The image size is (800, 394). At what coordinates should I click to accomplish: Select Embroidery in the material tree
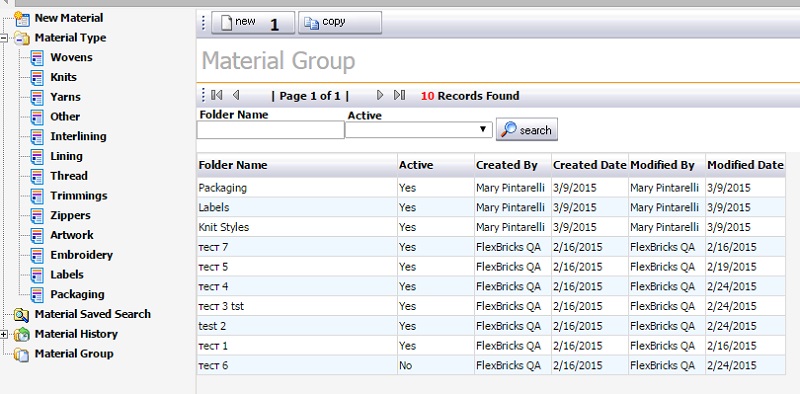pos(81,255)
